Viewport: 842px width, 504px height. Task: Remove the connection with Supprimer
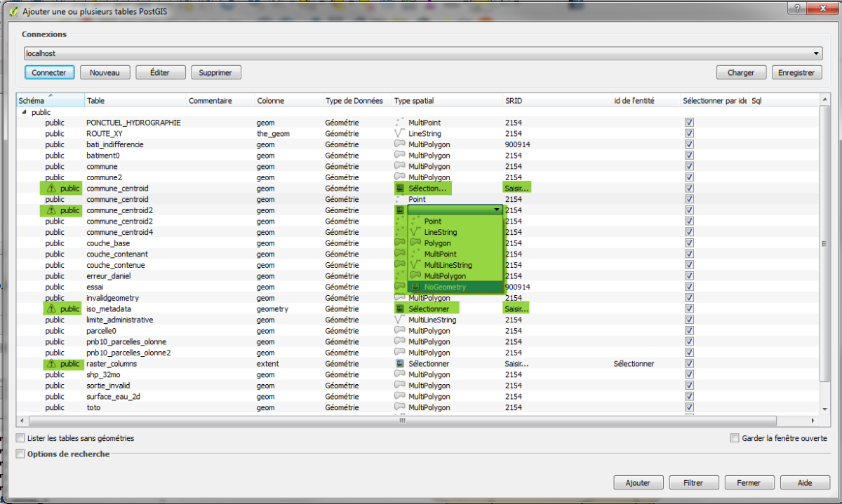[x=216, y=72]
